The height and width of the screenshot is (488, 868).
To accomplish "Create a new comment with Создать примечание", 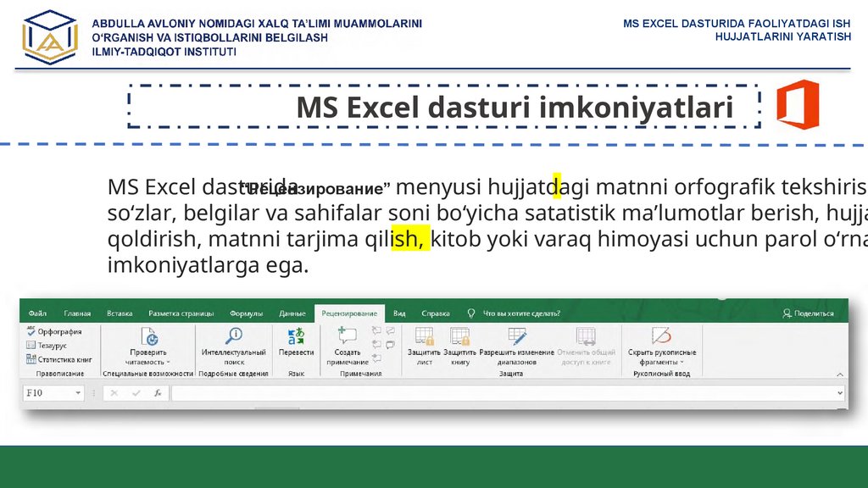I will [347, 346].
